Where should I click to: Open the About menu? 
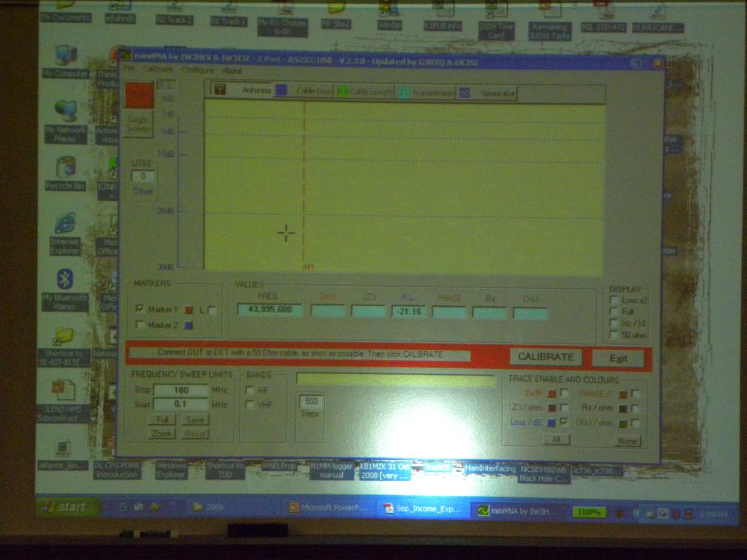pyautogui.click(x=232, y=70)
